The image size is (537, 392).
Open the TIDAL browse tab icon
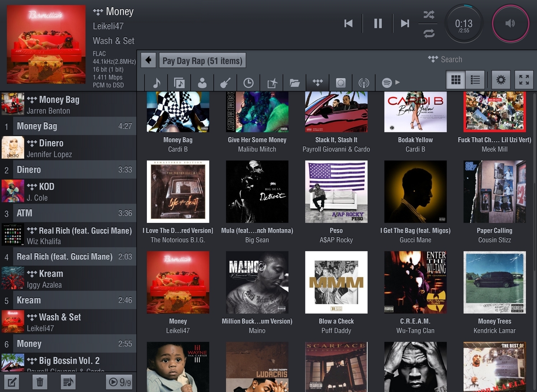click(x=318, y=82)
